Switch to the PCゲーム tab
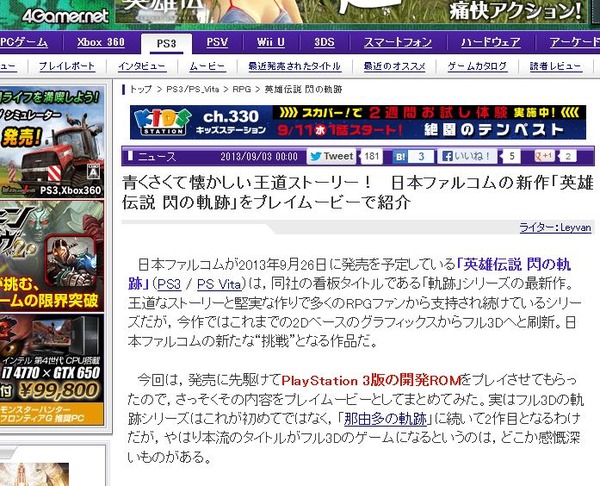This screenshot has width=600, height=486. [x=24, y=42]
